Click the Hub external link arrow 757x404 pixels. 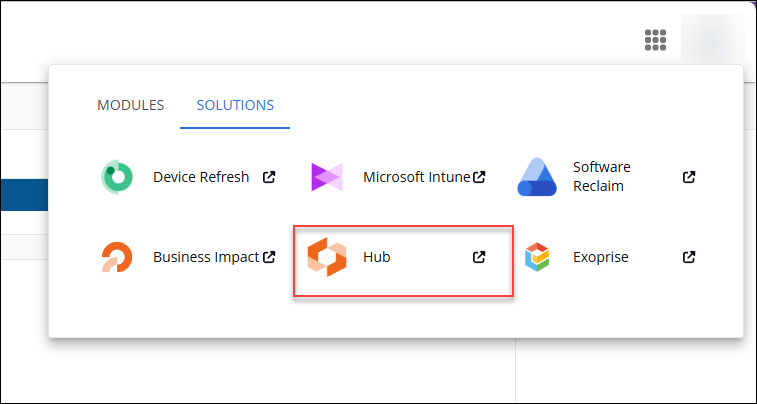pyautogui.click(x=479, y=257)
